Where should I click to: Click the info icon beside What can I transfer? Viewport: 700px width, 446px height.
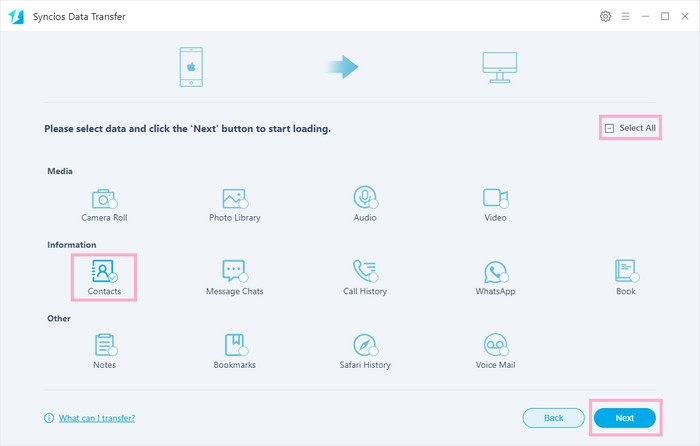[x=49, y=418]
